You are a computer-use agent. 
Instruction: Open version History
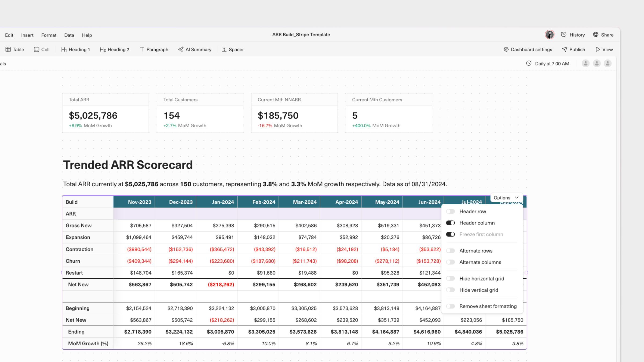pyautogui.click(x=573, y=35)
